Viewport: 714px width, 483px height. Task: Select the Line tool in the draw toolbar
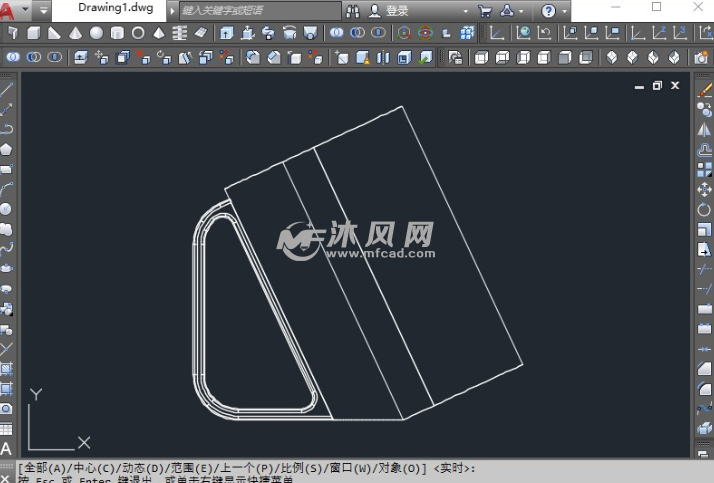tap(6, 89)
